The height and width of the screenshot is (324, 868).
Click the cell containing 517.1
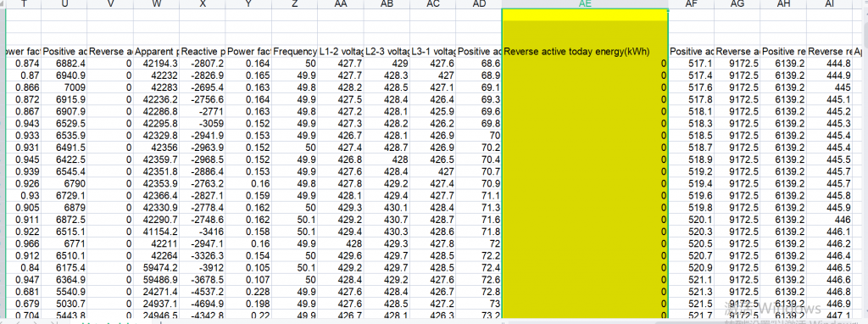point(691,64)
